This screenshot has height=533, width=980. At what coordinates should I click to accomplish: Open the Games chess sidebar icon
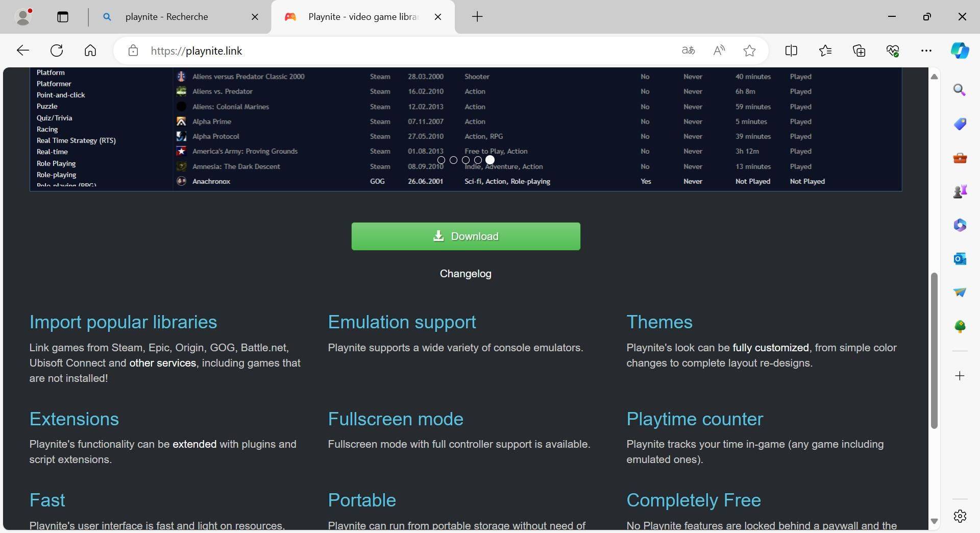point(960,191)
